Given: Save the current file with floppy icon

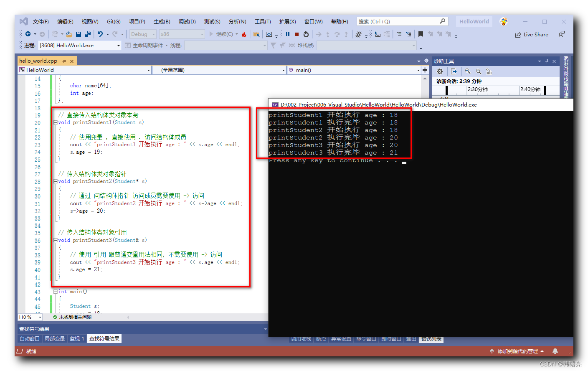Looking at the screenshot, I should (79, 34).
